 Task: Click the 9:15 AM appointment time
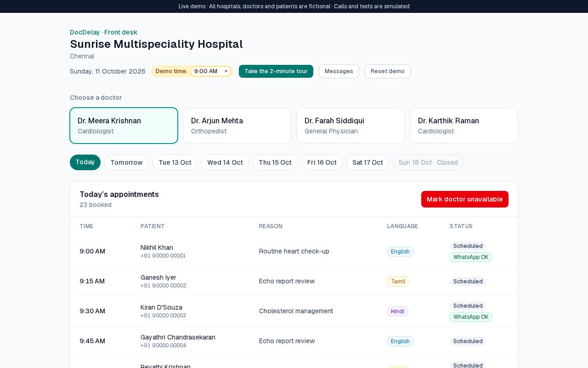[92, 281]
